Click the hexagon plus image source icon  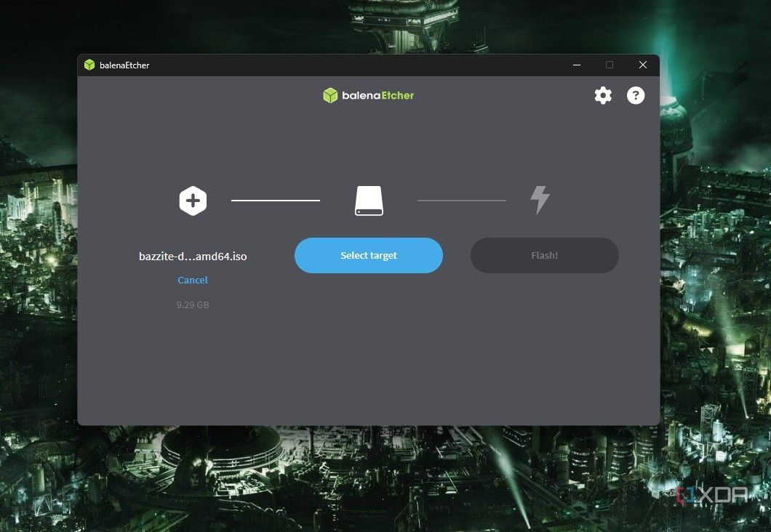(x=193, y=201)
